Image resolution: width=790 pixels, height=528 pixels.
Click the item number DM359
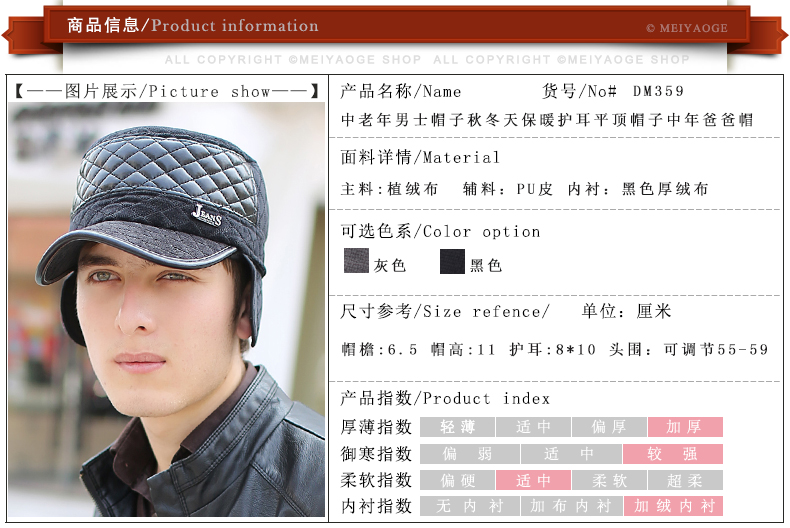click(658, 91)
